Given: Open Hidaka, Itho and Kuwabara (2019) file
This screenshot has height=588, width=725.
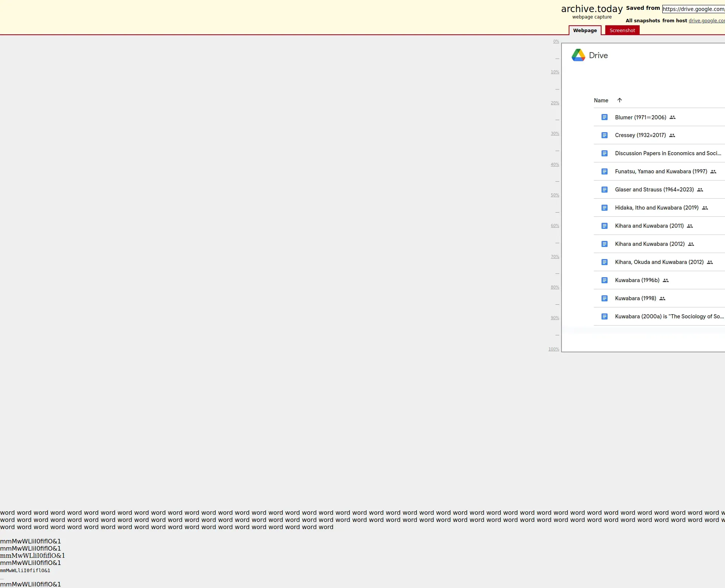Looking at the screenshot, I should click(656, 208).
